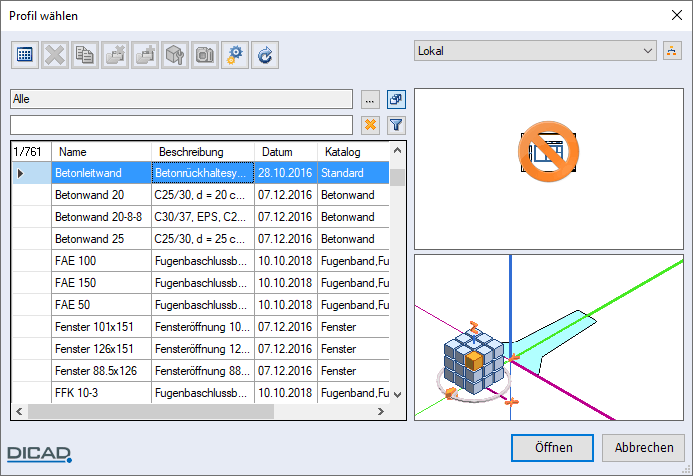The height and width of the screenshot is (476, 693).
Task: Click the 28.10.2016 date cell
Action: point(286,173)
